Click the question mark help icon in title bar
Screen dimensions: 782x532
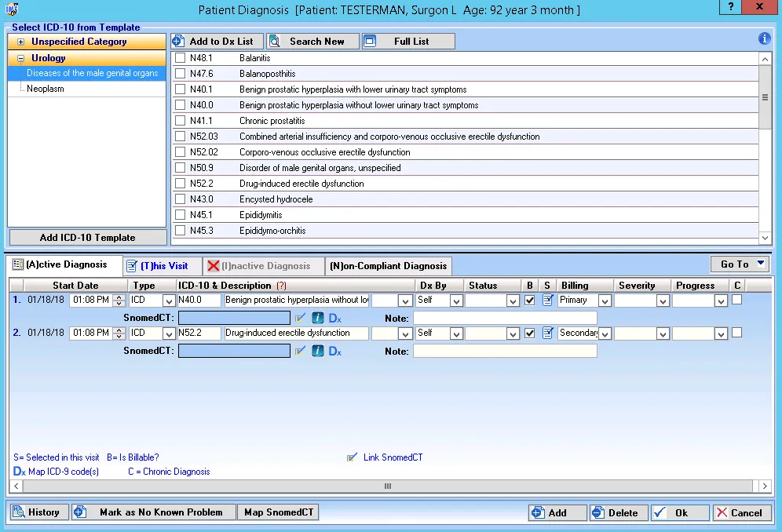click(732, 8)
